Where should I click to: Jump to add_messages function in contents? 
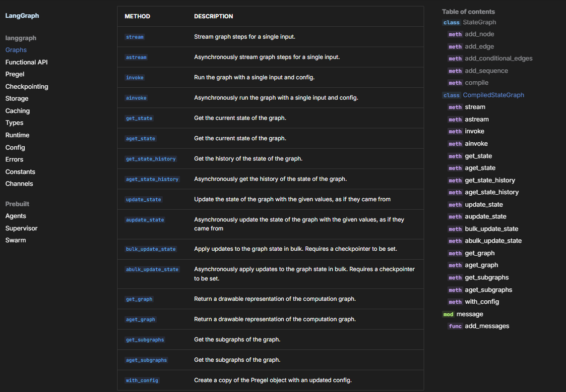[x=487, y=326]
